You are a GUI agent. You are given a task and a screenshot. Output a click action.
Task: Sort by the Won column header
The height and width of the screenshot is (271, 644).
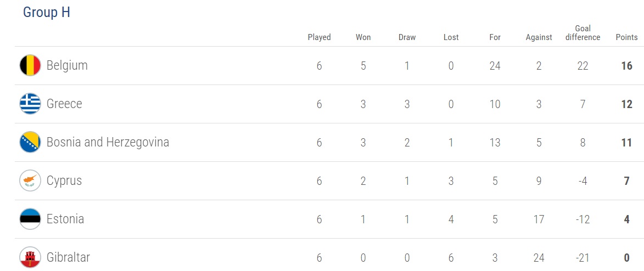[x=363, y=37]
